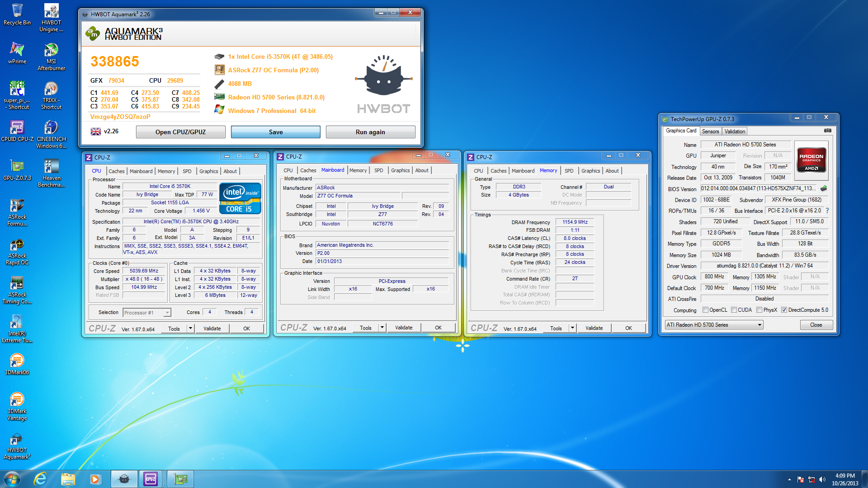868x488 pixels.
Task: Open HWBOT Unigine desktop shortcut
Action: (51, 18)
